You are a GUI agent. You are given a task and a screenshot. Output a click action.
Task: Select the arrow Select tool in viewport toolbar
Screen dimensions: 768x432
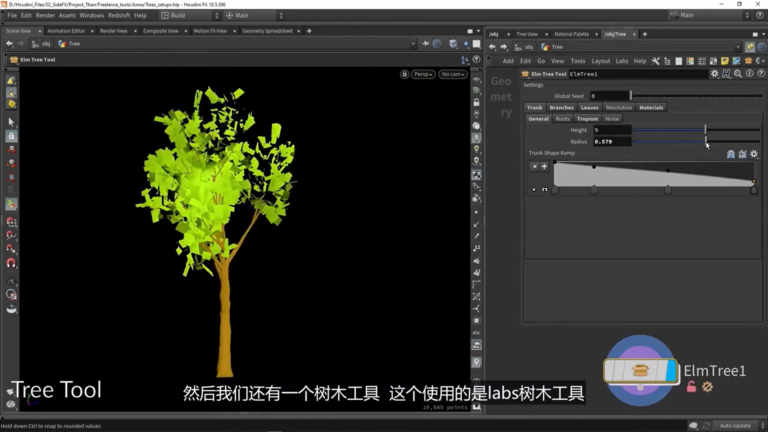[x=11, y=122]
